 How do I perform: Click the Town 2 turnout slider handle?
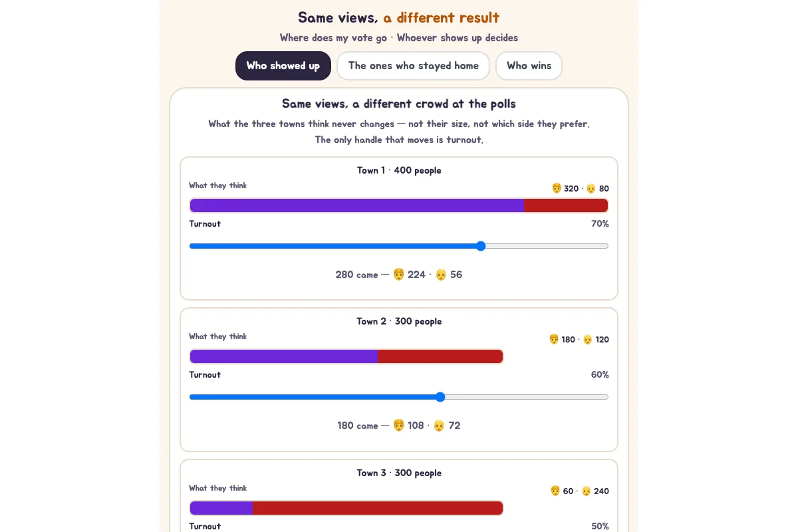[x=440, y=397]
